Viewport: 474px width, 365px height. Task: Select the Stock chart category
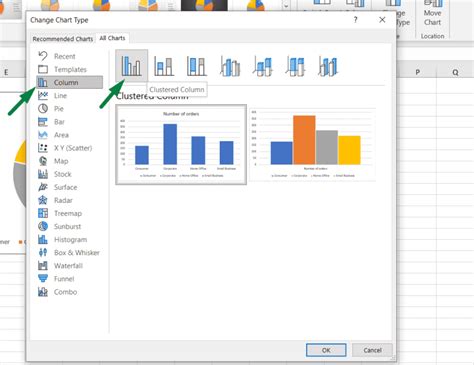click(x=69, y=174)
